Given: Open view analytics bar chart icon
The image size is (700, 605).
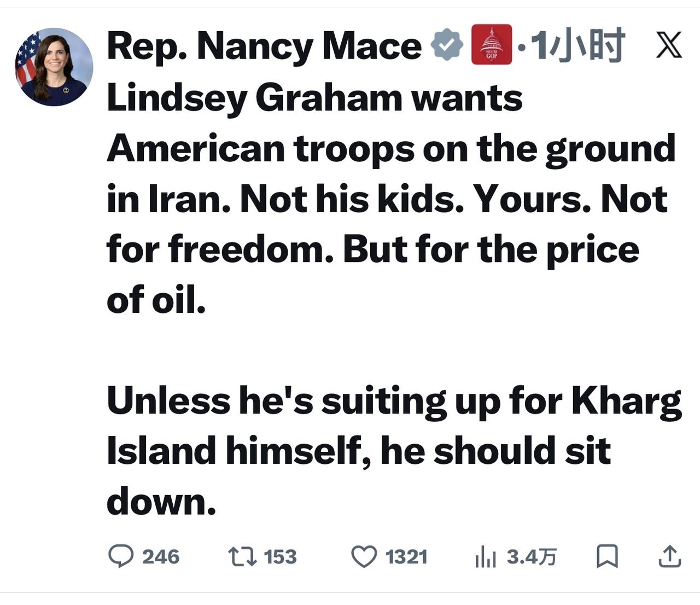Looking at the screenshot, I should coord(485,557).
